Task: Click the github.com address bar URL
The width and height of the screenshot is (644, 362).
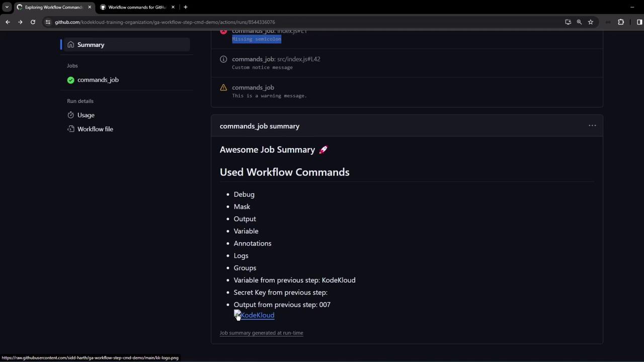Action: (165, 22)
